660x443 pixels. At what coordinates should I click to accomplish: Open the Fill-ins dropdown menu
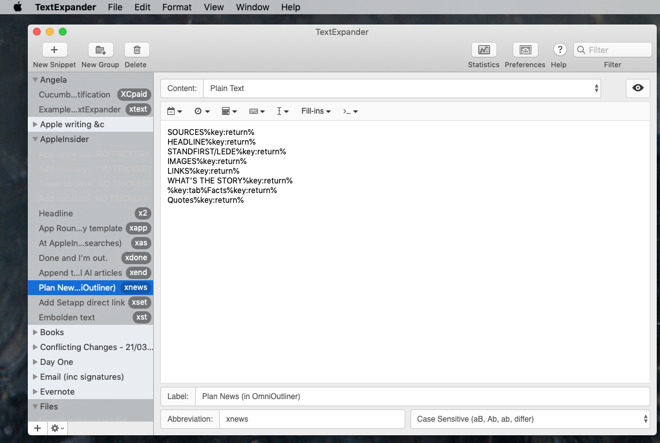(x=316, y=111)
